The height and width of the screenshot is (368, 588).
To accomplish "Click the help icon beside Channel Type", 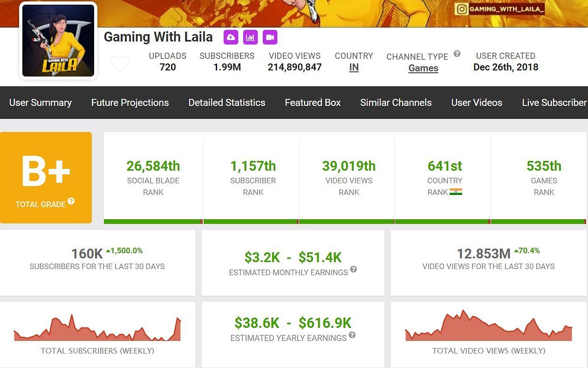I will [x=457, y=54].
